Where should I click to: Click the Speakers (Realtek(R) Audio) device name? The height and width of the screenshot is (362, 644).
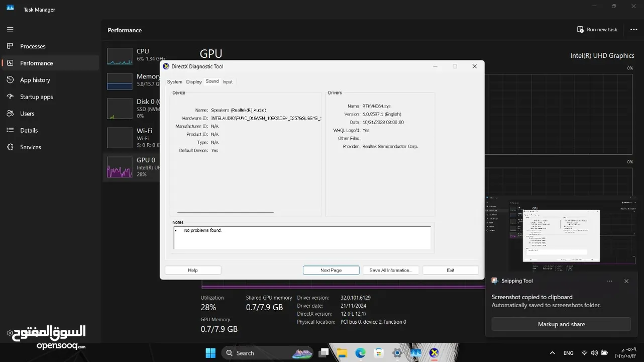pyautogui.click(x=239, y=110)
